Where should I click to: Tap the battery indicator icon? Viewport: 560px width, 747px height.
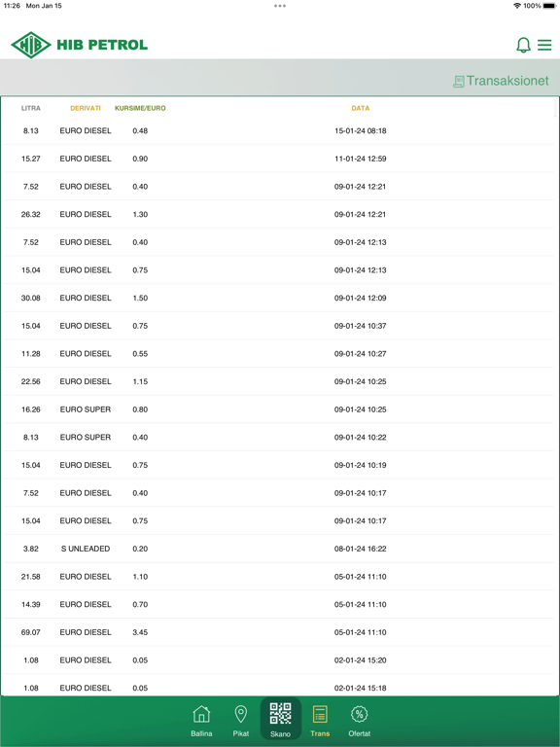point(549,6)
